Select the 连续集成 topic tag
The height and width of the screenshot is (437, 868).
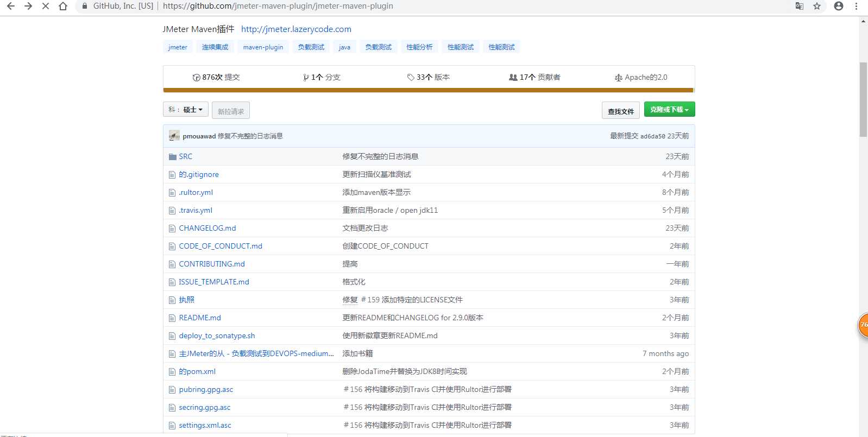(215, 47)
